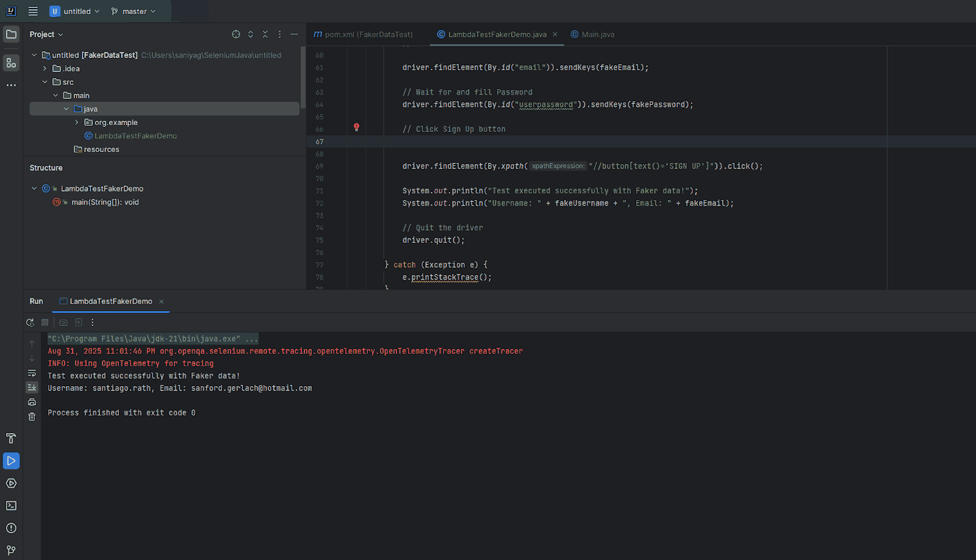976x560 pixels.
Task: Clear all console output with trash icon
Action: tap(32, 417)
